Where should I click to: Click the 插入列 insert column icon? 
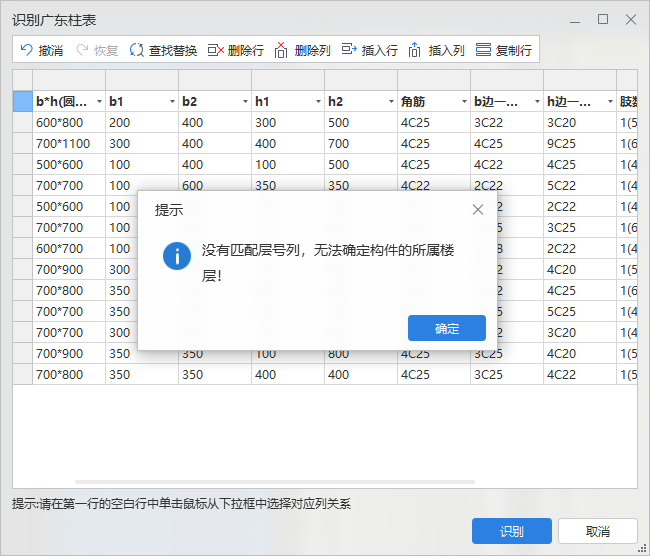415,50
